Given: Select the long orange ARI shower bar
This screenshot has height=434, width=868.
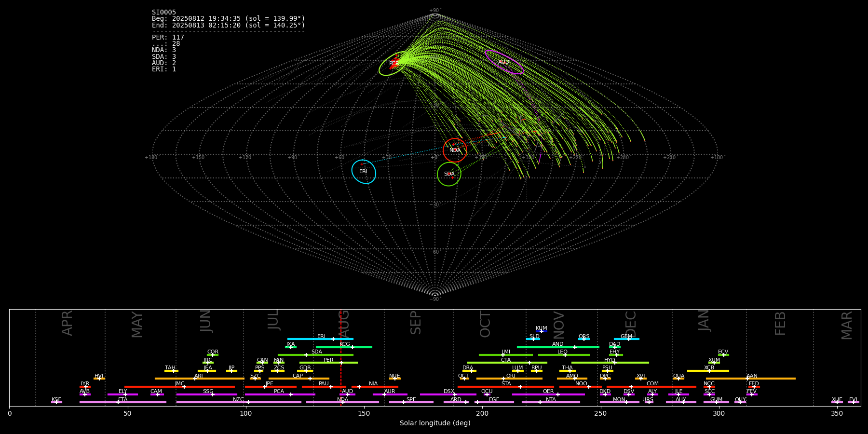Looking at the screenshot, I should point(199,379).
